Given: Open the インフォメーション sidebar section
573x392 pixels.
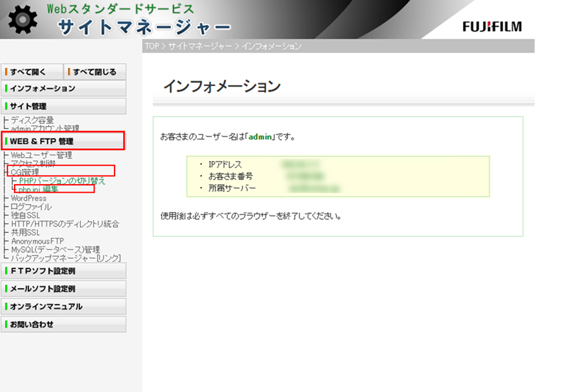Looking at the screenshot, I should tap(63, 88).
